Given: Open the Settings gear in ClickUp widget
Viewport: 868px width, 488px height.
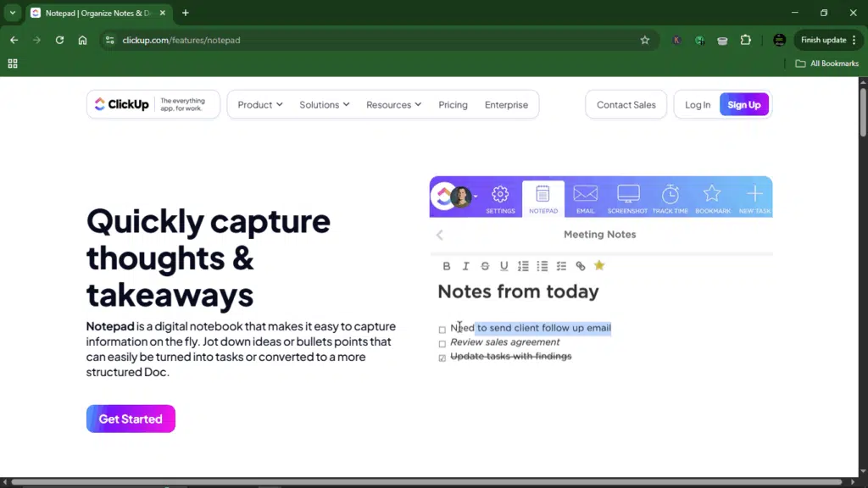Looking at the screenshot, I should coord(500,199).
